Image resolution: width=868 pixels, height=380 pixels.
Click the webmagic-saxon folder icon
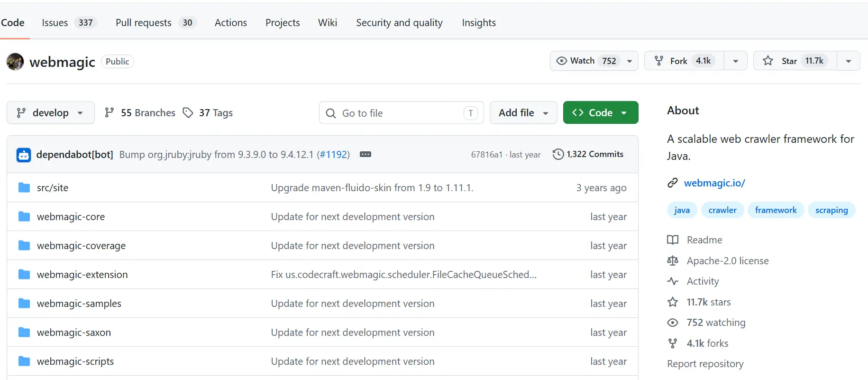click(x=24, y=333)
